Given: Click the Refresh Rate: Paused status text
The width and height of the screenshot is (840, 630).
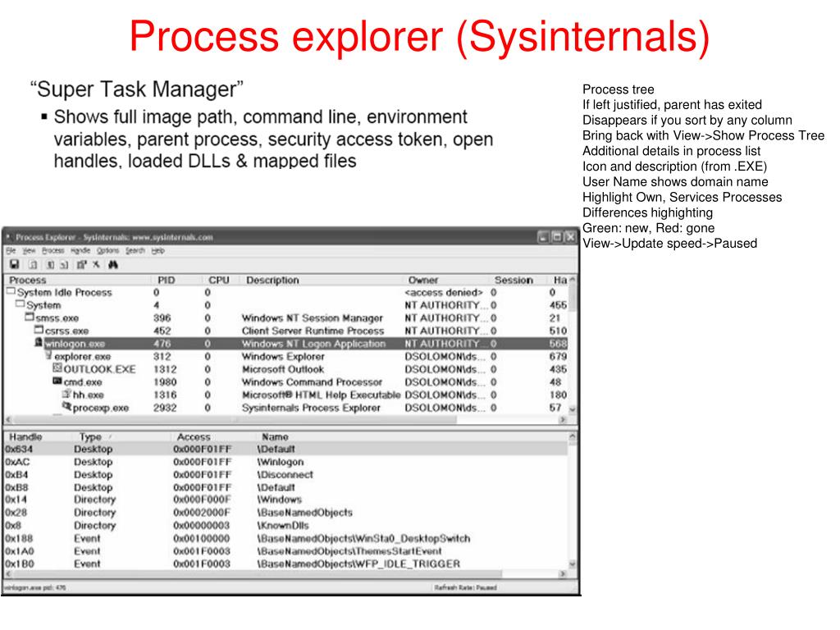Looking at the screenshot, I should click(465, 587).
